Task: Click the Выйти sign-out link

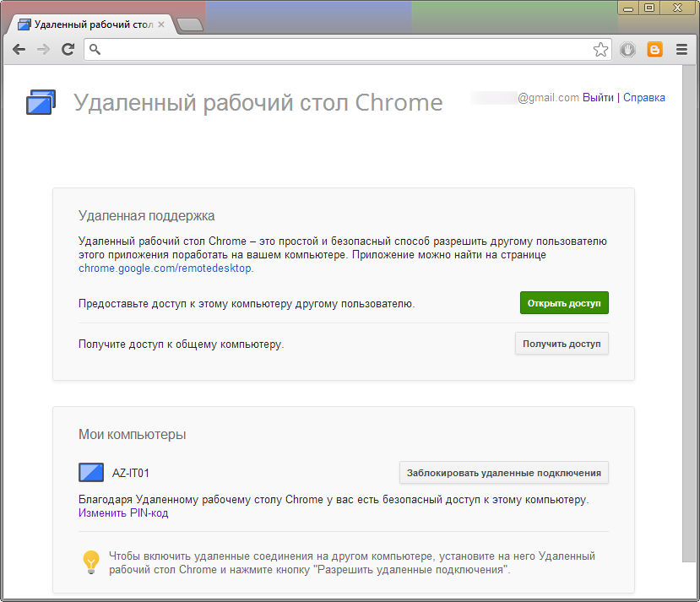Action: pos(598,97)
